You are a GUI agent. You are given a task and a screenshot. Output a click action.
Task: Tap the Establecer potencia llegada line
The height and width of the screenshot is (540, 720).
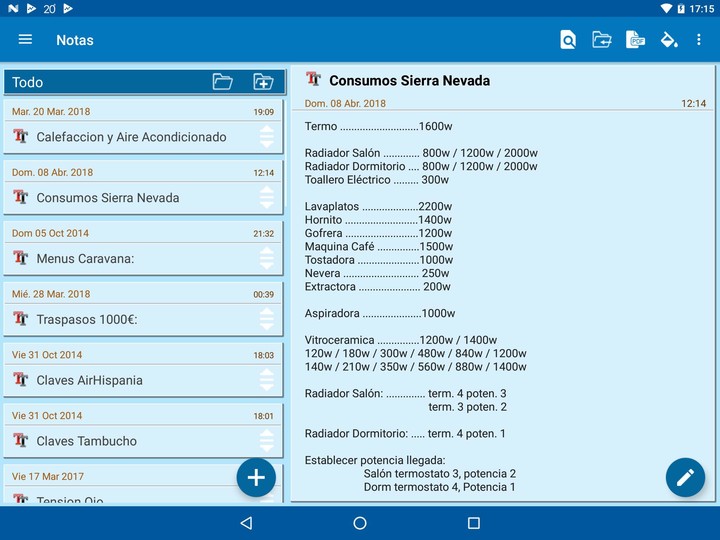tap(375, 460)
